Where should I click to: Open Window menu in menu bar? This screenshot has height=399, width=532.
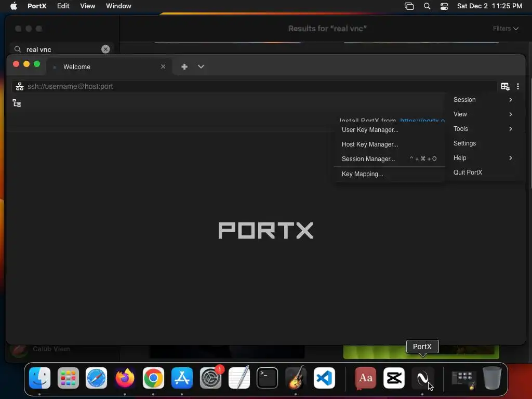pos(118,6)
